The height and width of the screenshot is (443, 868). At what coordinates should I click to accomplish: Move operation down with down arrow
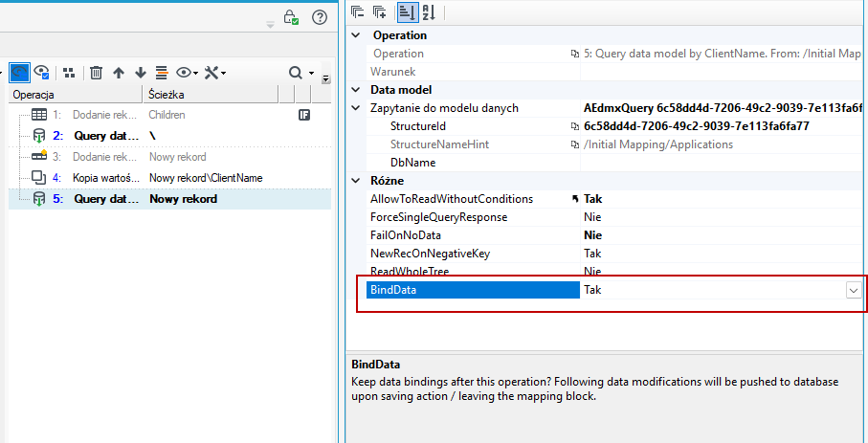click(x=141, y=73)
